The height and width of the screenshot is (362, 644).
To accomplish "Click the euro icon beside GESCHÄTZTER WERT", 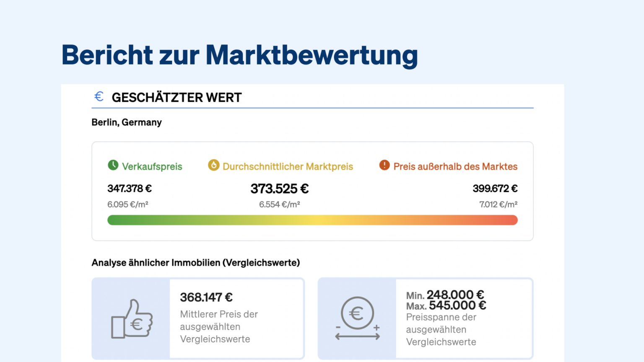I will [99, 96].
